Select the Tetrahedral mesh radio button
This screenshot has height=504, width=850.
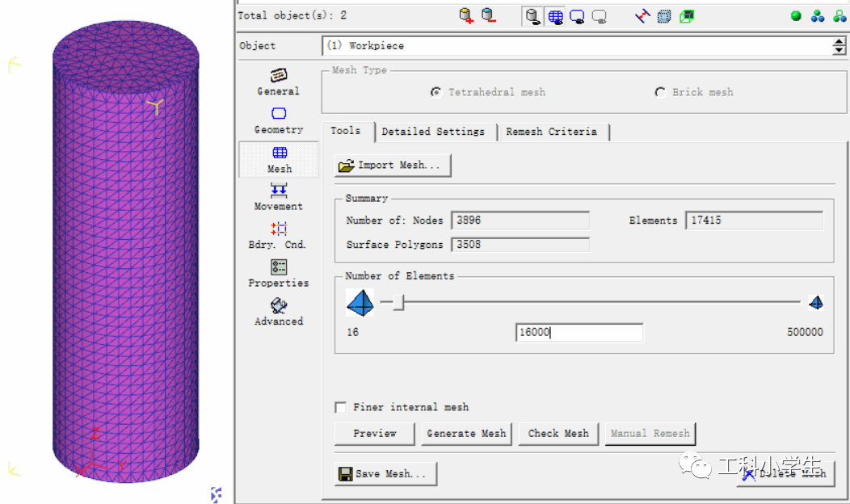point(436,92)
